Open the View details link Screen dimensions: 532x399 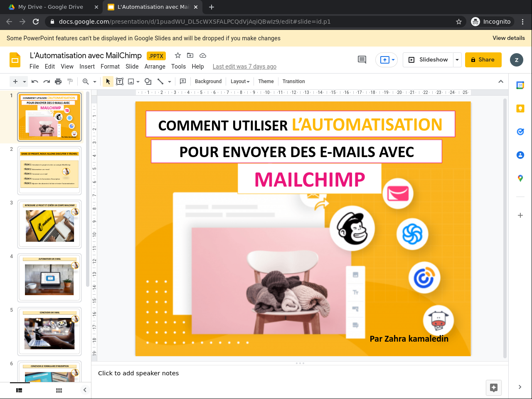coord(509,38)
